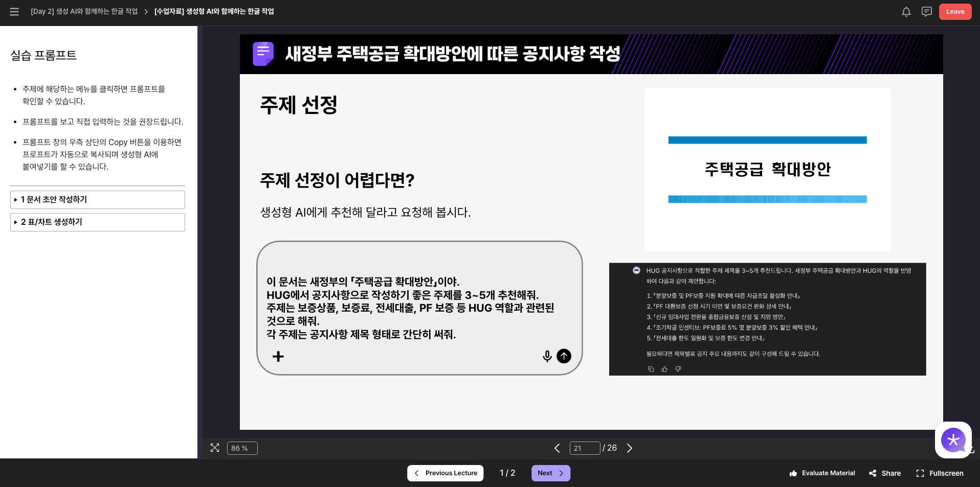Click the Next button
Screen dimensions: 980x487
[550, 473]
